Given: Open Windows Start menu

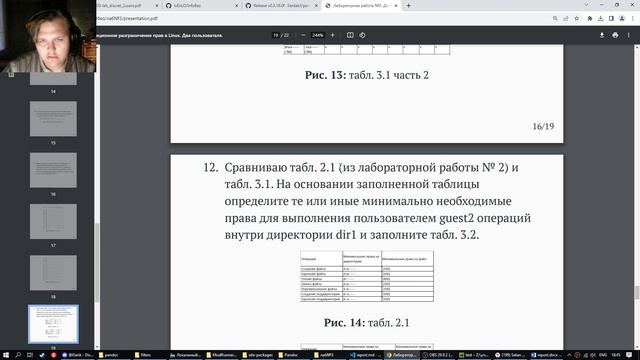Looking at the screenshot, I should tap(6, 355).
